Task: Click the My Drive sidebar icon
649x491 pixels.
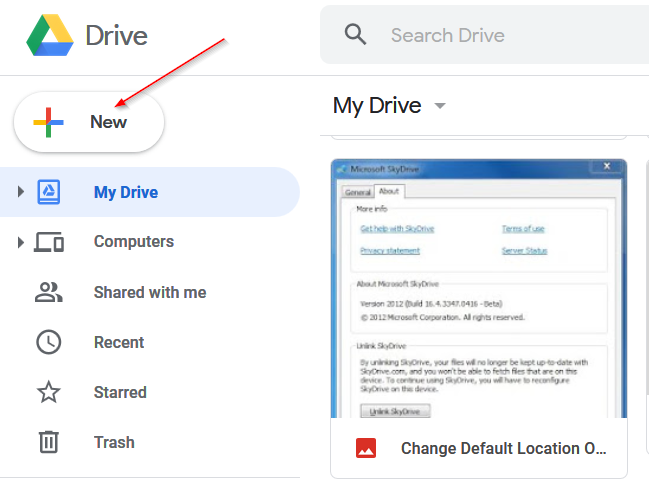Action: (x=49, y=192)
